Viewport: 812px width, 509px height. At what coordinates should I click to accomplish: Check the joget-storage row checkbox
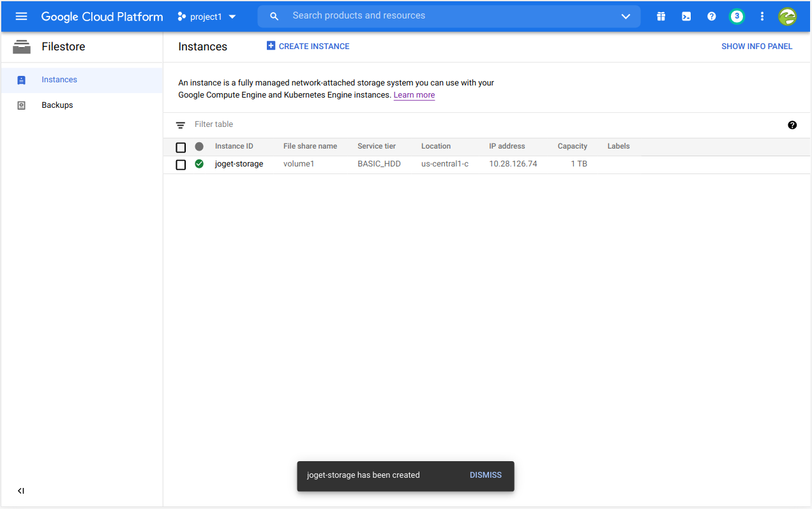181,165
